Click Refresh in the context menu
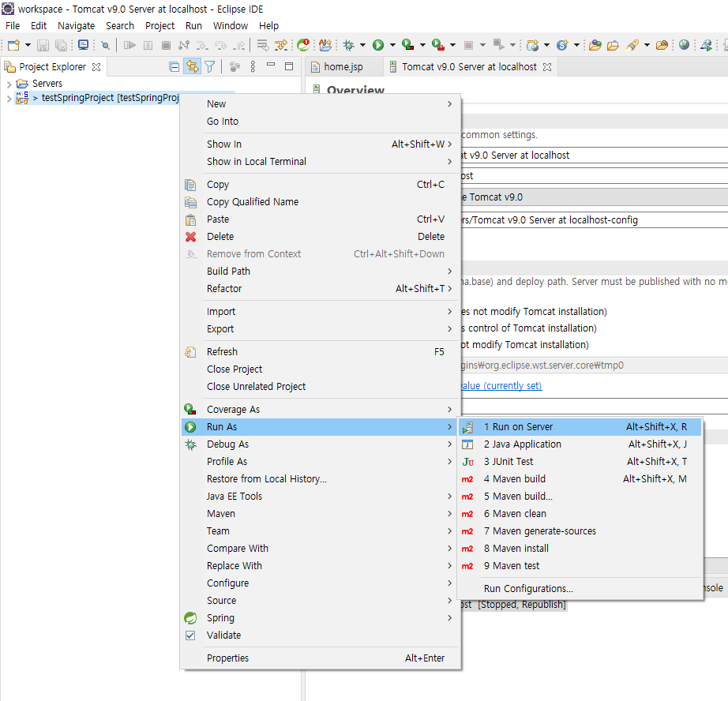Viewport: 728px width, 701px height. [x=321, y=352]
